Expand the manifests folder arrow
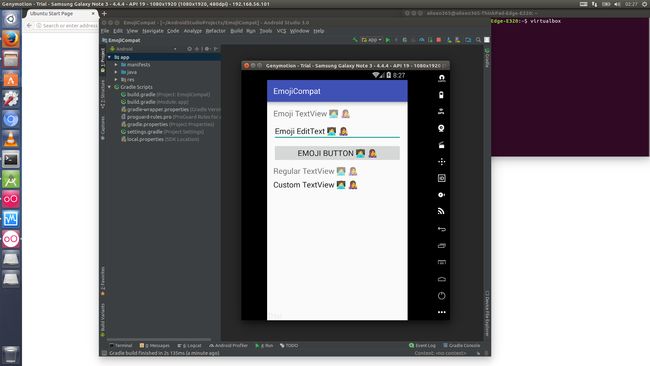The image size is (650, 366). (116, 65)
